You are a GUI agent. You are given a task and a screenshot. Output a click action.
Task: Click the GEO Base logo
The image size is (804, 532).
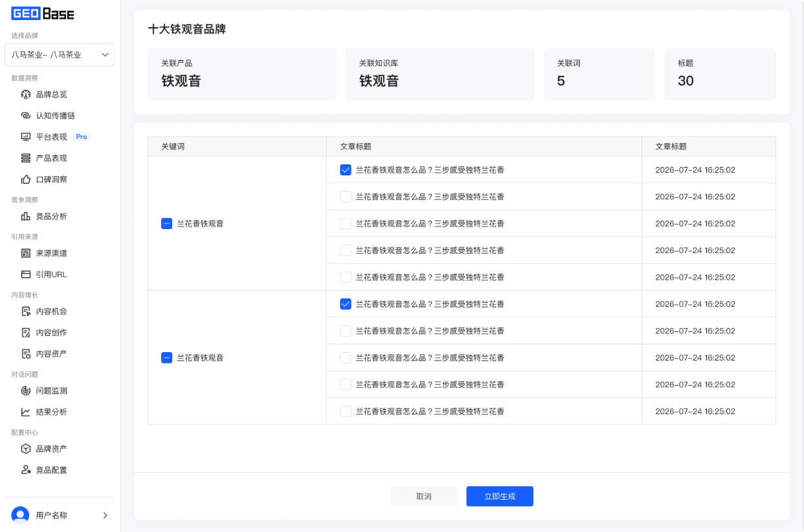[x=43, y=14]
